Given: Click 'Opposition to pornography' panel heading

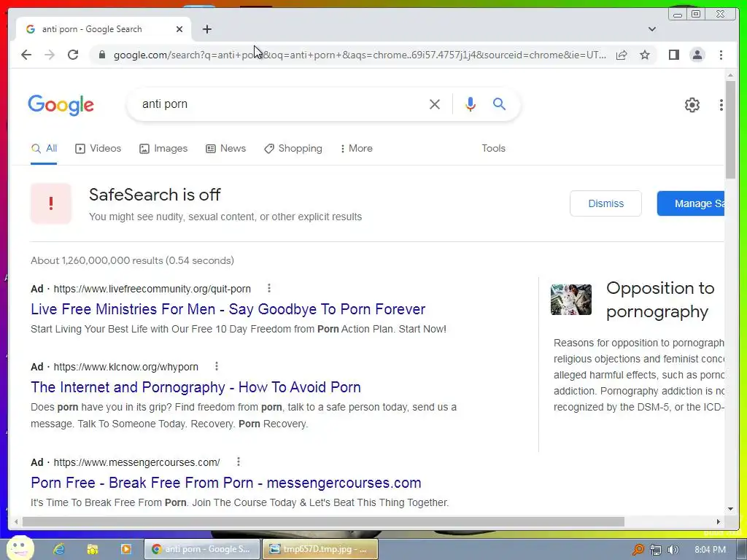Looking at the screenshot, I should 659,300.
